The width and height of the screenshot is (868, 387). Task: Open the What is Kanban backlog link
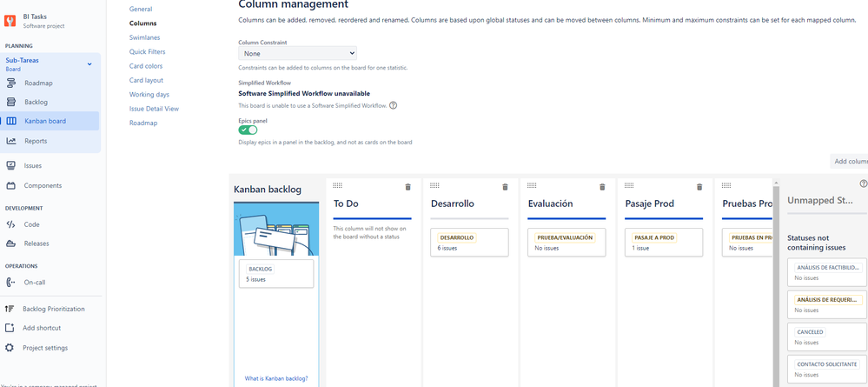(x=276, y=378)
